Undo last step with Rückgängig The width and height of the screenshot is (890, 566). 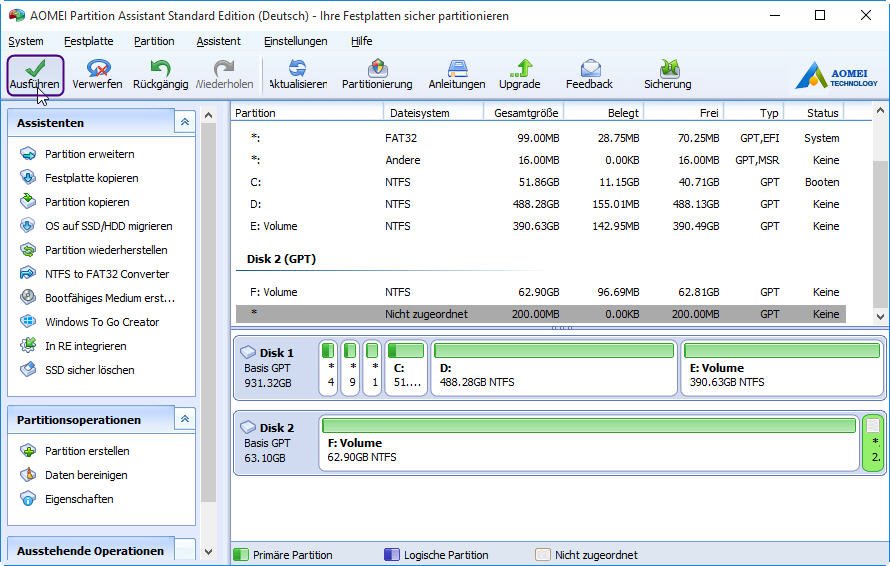pyautogui.click(x=161, y=75)
